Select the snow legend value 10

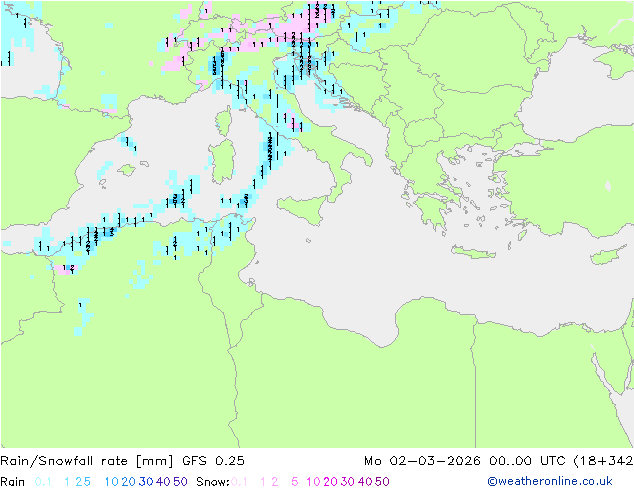coord(313,482)
